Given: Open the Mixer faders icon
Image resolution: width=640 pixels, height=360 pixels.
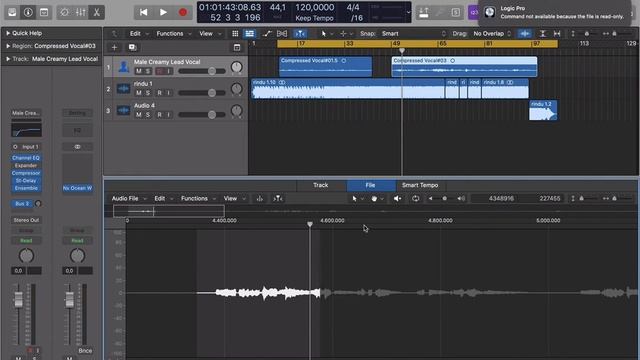Looking at the screenshot, I should point(80,12).
